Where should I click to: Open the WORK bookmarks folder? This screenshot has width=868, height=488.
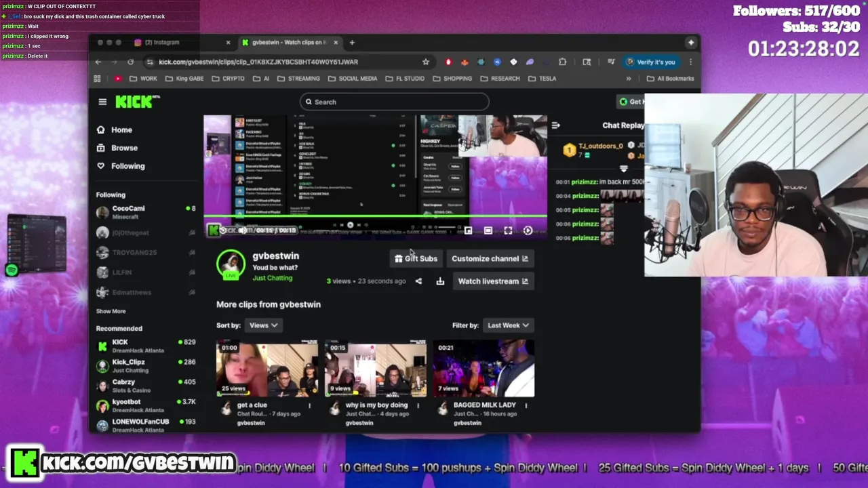pos(143,79)
